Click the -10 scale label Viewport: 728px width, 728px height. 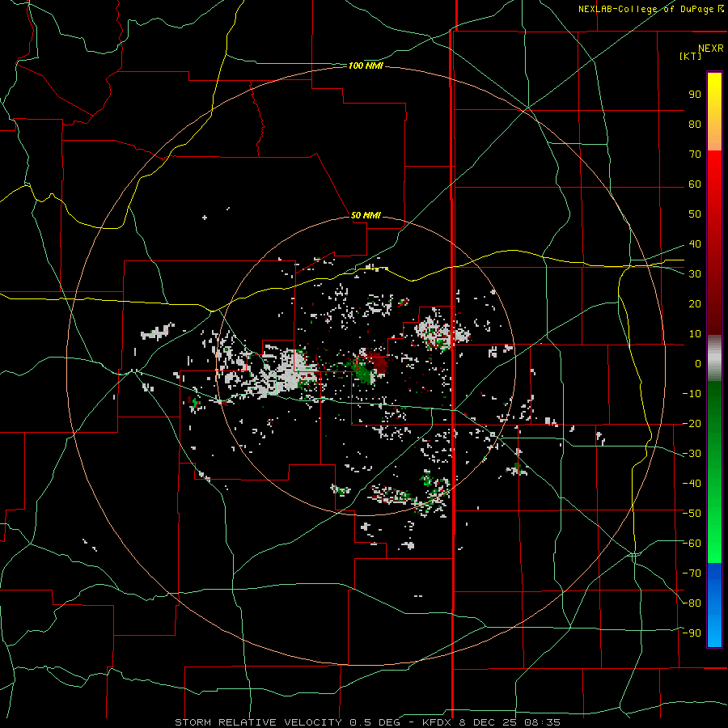pyautogui.click(x=692, y=394)
